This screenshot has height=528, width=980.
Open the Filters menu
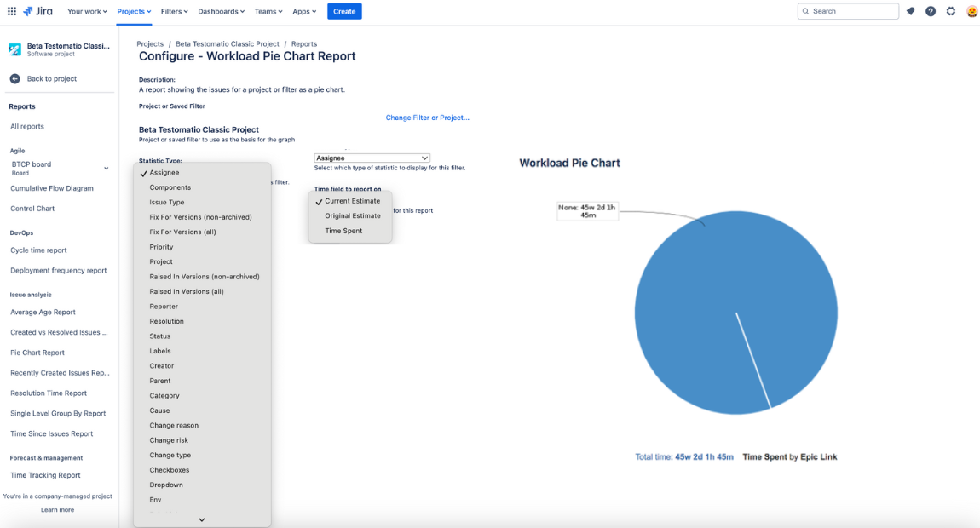pyautogui.click(x=173, y=11)
